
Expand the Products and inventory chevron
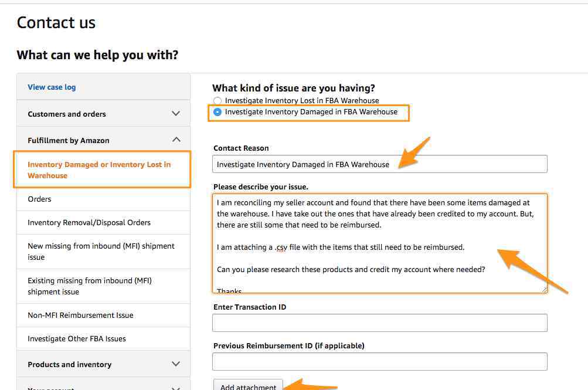click(x=175, y=364)
